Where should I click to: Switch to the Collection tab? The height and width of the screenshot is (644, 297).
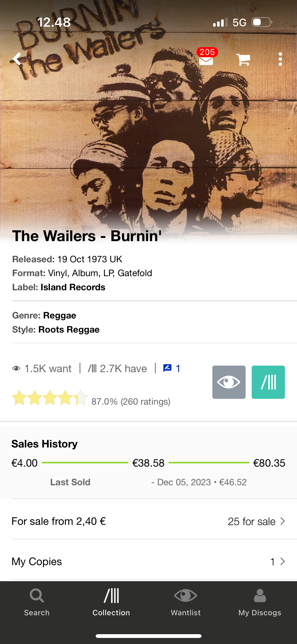[111, 602]
